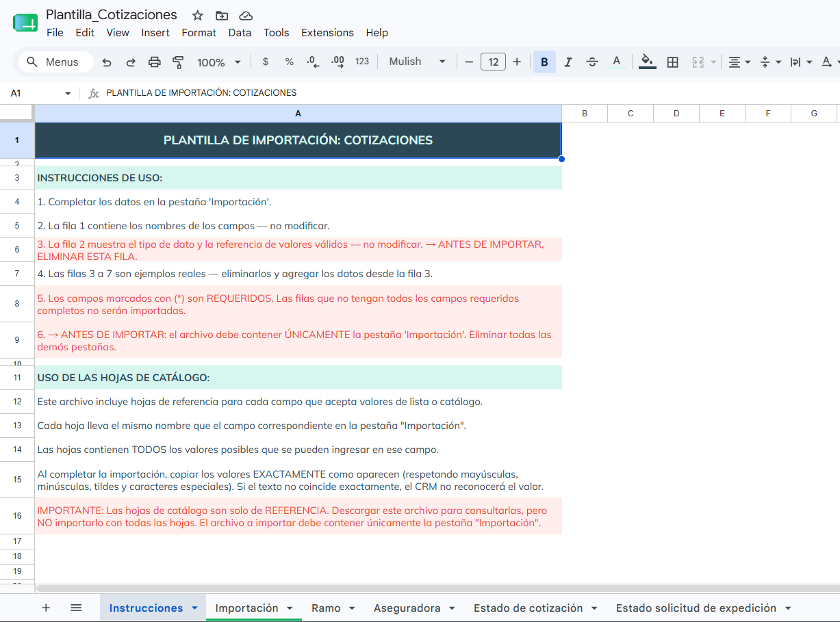Star the Plantilla_Cotizaciones document
The height and width of the screenshot is (622, 840).
point(198,15)
